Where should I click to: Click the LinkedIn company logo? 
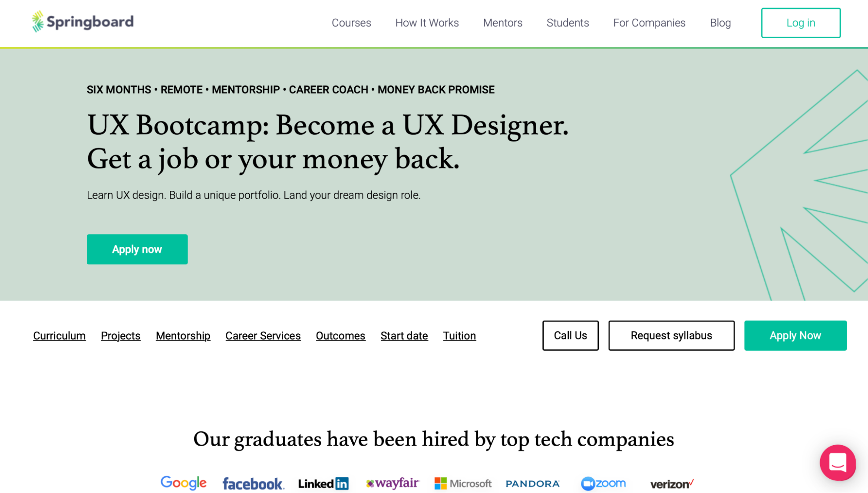(x=323, y=483)
